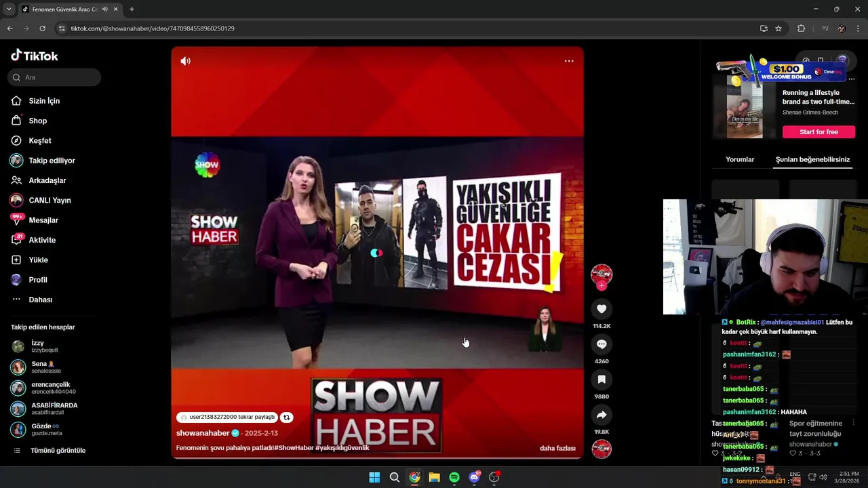Switch to Şunları beğenebilirsiniz tab
Image resolution: width=868 pixels, height=488 pixels.
point(812,160)
